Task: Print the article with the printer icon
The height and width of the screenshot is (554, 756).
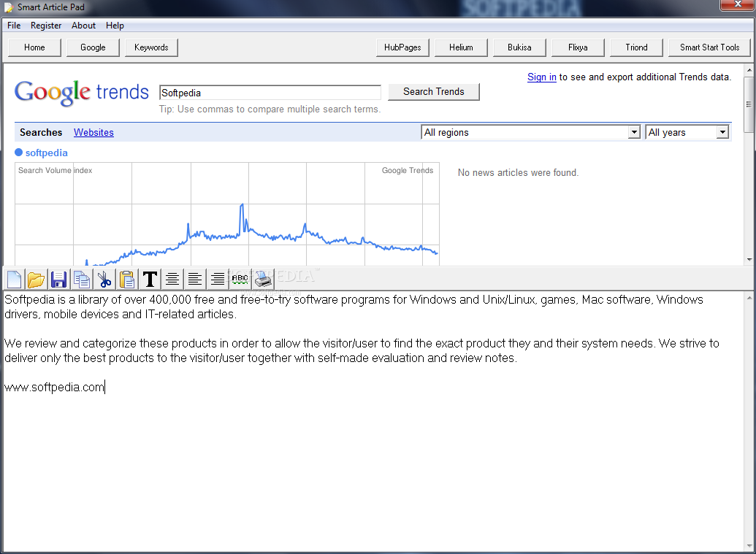Action: pyautogui.click(x=263, y=279)
